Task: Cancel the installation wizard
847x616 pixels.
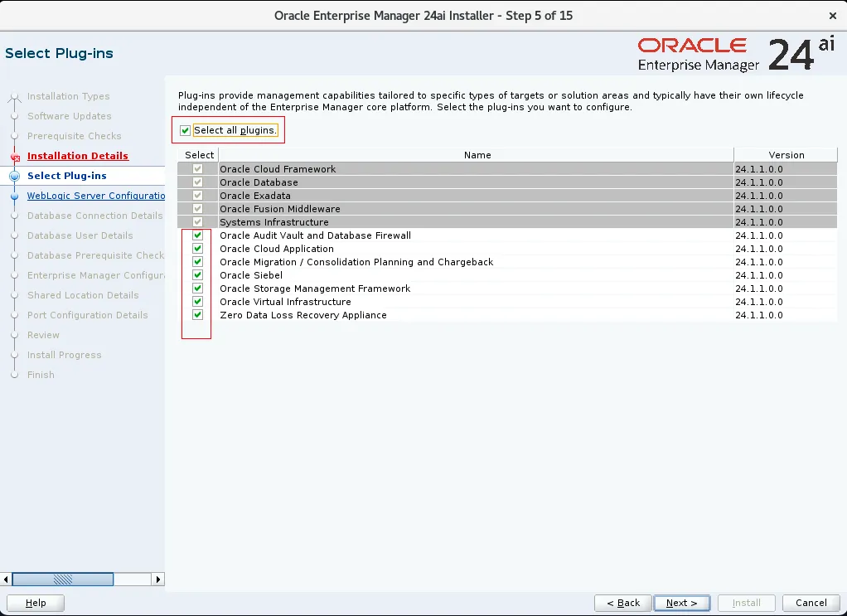Action: 810,603
